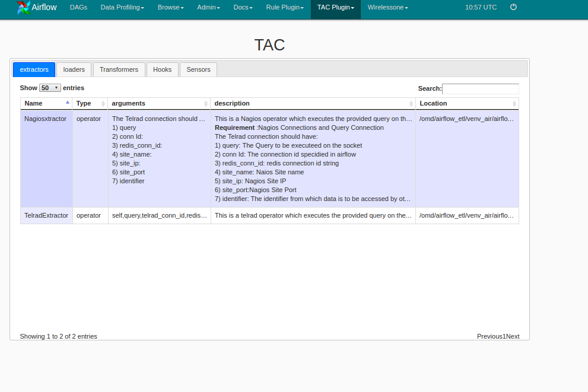Switch to the Sensors tab
588x392 pixels.
[x=198, y=69]
